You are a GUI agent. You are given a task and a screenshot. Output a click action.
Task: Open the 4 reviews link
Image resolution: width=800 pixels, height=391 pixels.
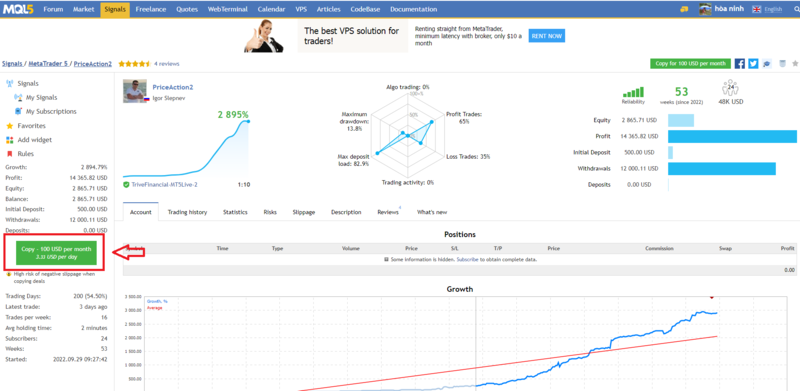point(166,64)
